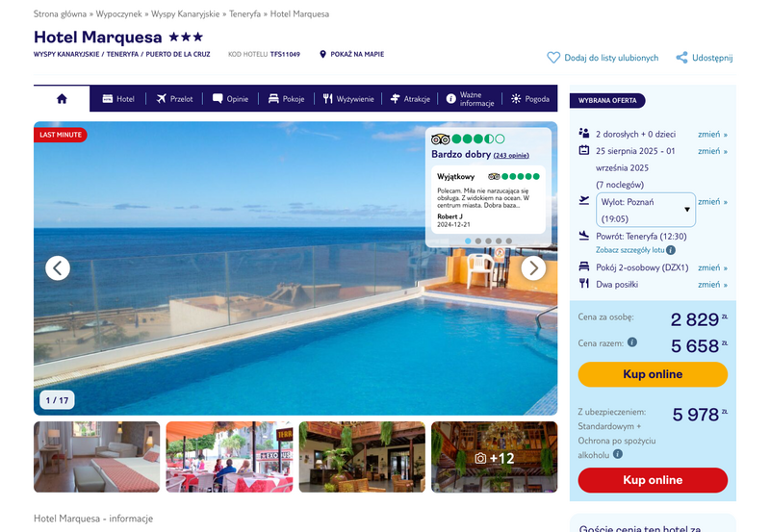The height and width of the screenshot is (532, 770).
Task: Change the Pokój 2-osobowy room option
Action: (x=712, y=267)
